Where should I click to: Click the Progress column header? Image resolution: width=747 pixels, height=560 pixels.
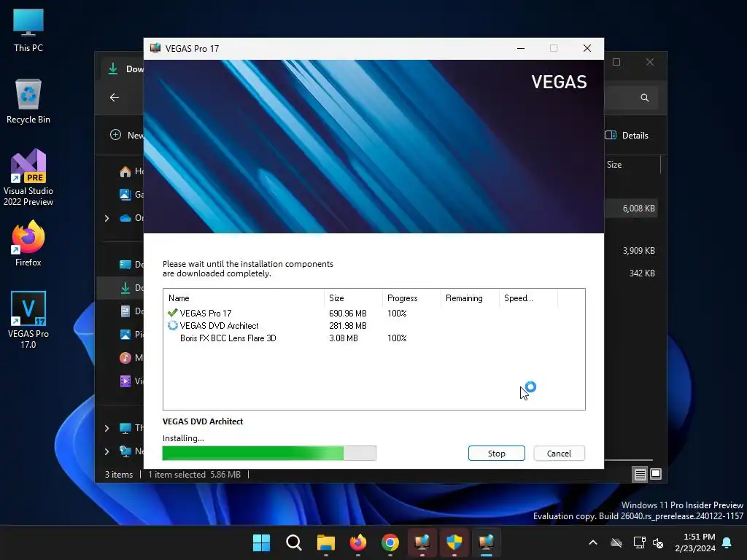pos(411,298)
